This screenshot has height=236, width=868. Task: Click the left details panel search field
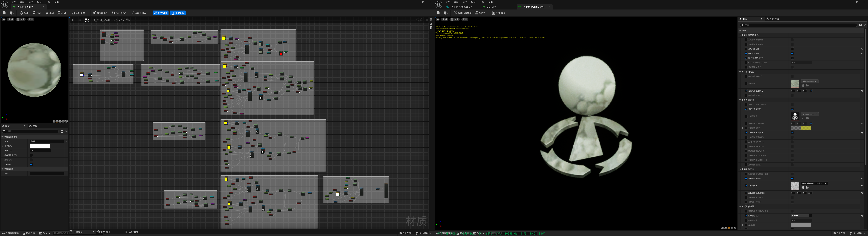point(30,131)
